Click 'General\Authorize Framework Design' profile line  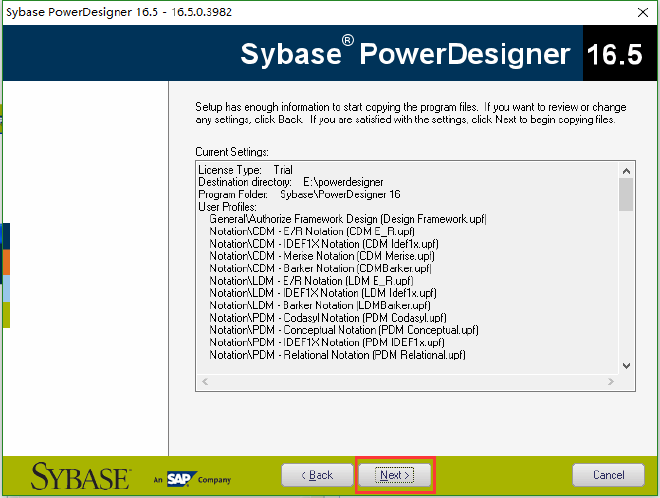point(348,219)
